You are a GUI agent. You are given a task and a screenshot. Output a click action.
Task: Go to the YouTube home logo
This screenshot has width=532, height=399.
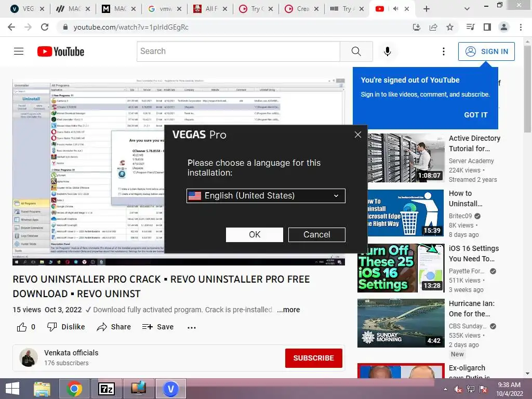pos(61,51)
